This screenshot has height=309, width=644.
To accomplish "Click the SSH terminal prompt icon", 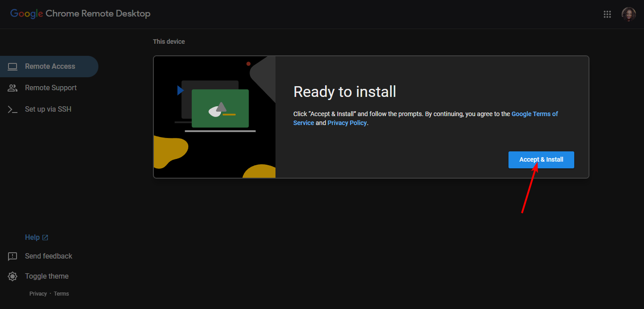I will point(13,109).
